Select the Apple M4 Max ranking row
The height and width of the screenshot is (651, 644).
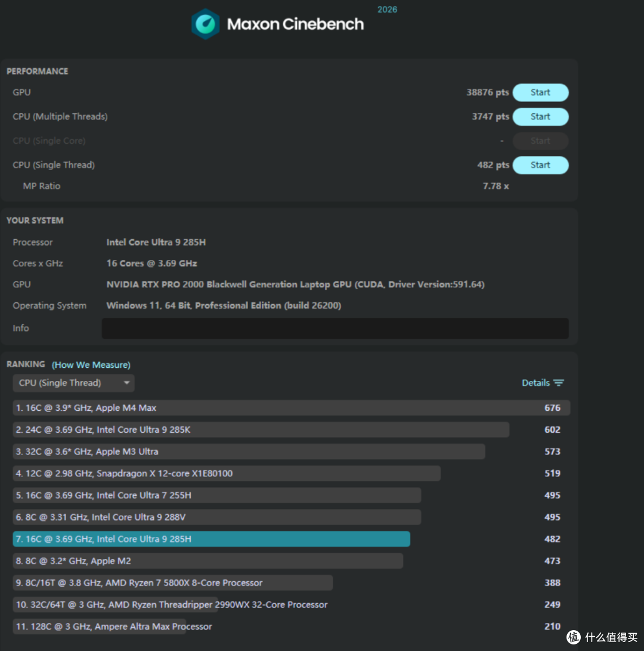(291, 408)
